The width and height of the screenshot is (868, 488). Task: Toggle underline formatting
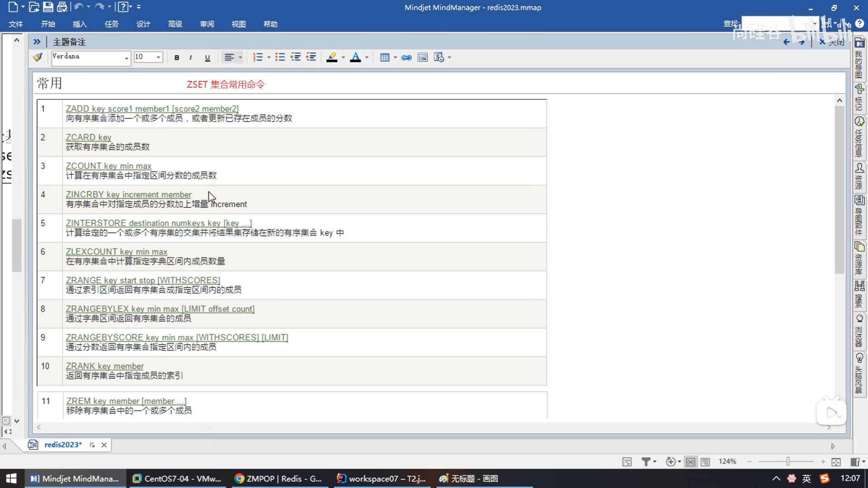[x=208, y=57]
